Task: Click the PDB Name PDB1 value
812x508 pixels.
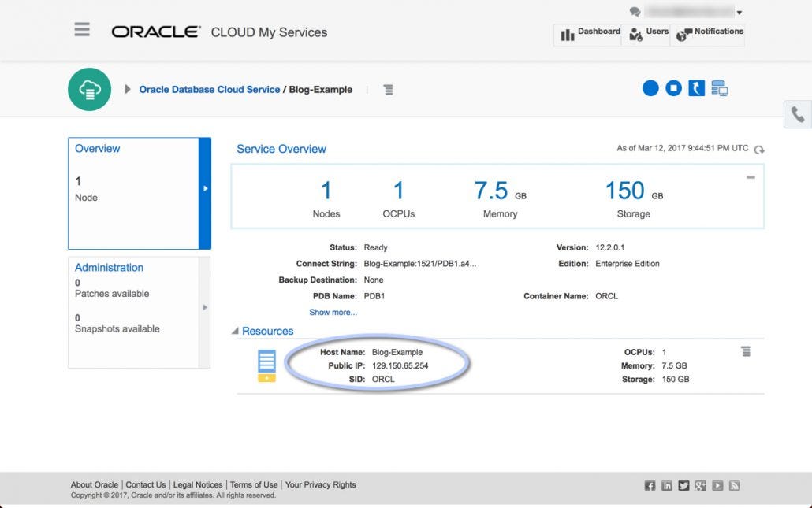Action: click(374, 296)
